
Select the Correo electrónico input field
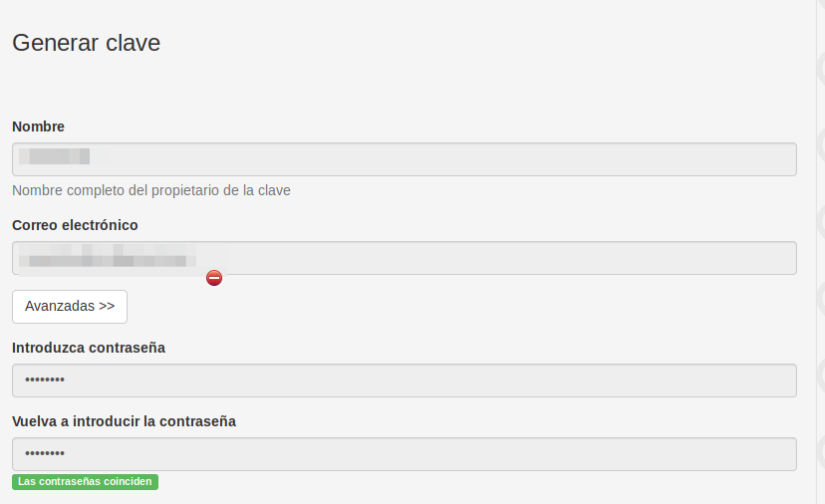(405, 258)
